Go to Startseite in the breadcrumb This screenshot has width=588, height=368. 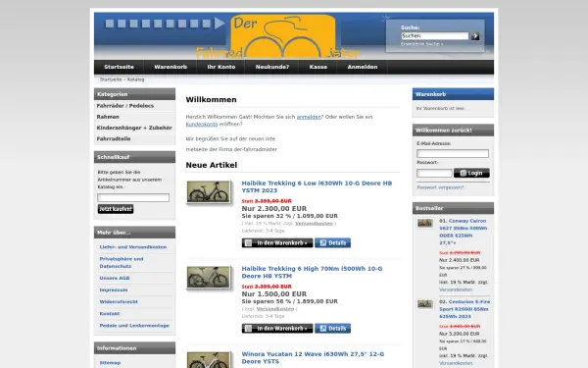(x=111, y=79)
